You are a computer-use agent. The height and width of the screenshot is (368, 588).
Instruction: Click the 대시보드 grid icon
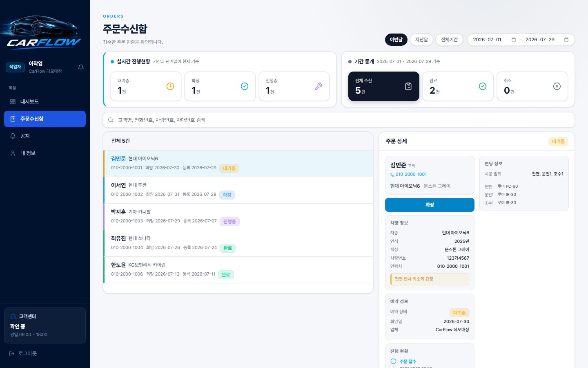(13, 101)
